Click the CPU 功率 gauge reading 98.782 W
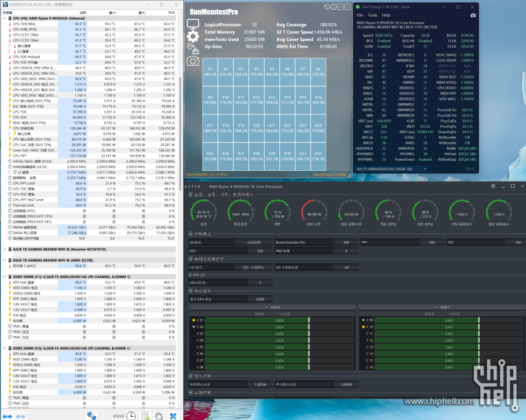The width and height of the screenshot is (526, 420). click(x=314, y=213)
